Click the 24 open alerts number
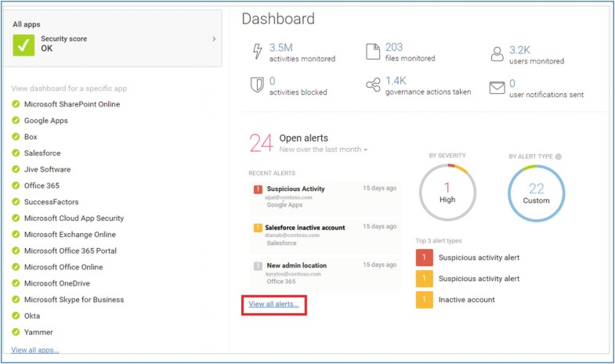The width and height of the screenshot is (615, 364). point(261,142)
